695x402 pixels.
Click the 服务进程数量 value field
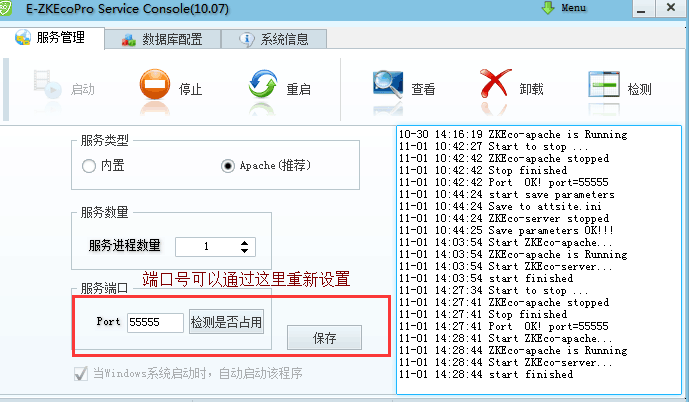[x=207, y=247]
